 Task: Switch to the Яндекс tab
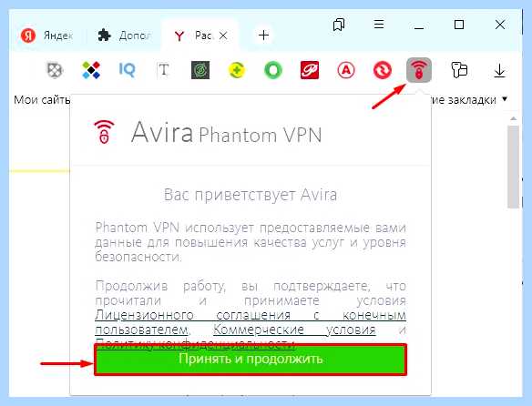(47, 36)
